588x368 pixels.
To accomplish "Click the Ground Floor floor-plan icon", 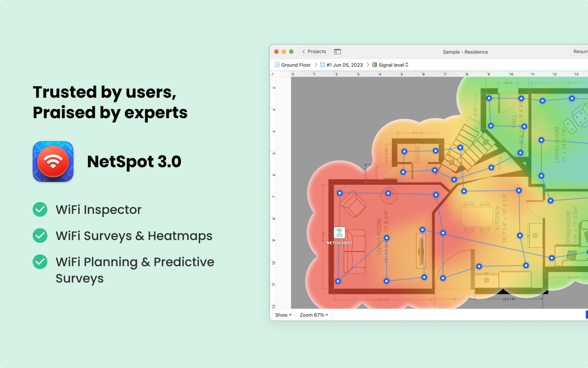I will pyautogui.click(x=277, y=65).
